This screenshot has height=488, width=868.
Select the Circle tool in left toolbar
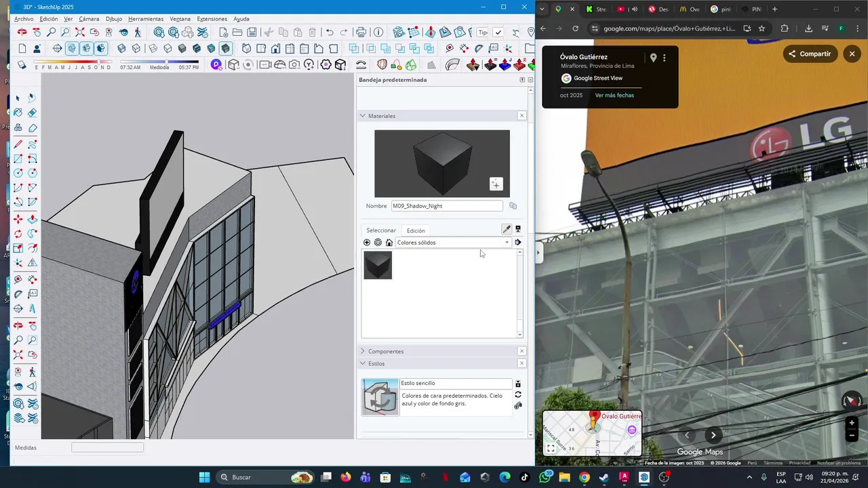(x=18, y=174)
